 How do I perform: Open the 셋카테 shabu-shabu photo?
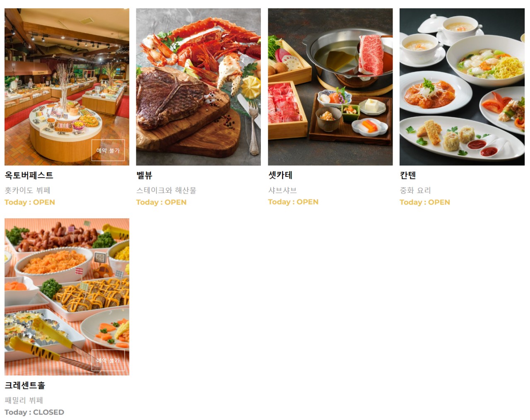click(x=330, y=87)
